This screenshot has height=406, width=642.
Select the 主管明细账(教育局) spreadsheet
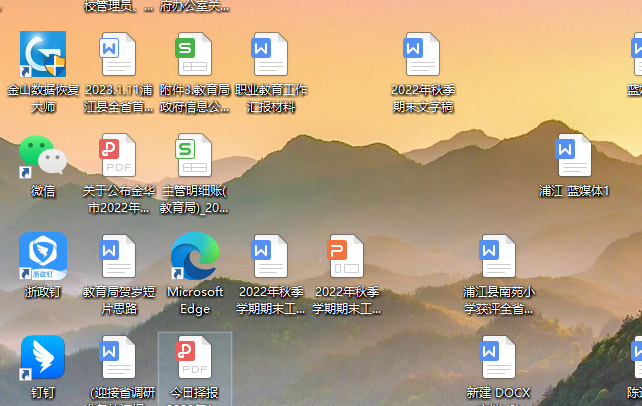[x=195, y=158]
